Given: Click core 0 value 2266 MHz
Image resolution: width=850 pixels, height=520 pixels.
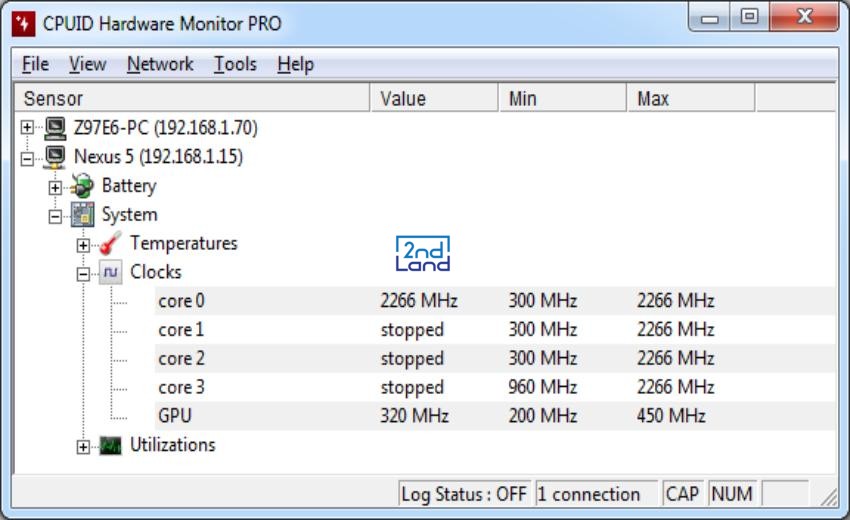Looking at the screenshot, I should coord(418,301).
